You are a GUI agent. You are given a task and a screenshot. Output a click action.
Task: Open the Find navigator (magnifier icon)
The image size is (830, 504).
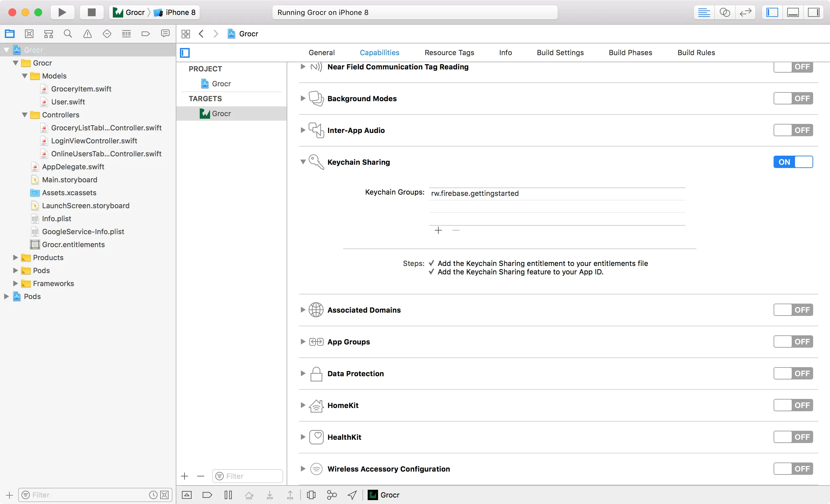pyautogui.click(x=68, y=34)
